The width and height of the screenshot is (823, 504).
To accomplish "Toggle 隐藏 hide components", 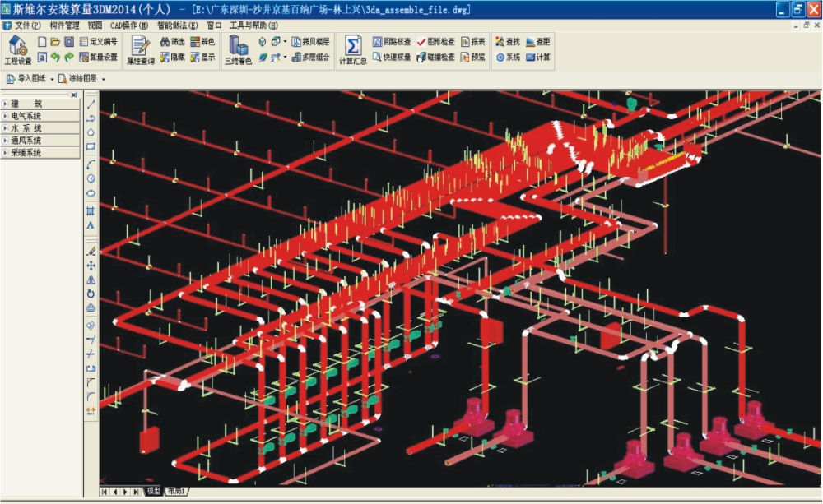I will click(x=172, y=58).
